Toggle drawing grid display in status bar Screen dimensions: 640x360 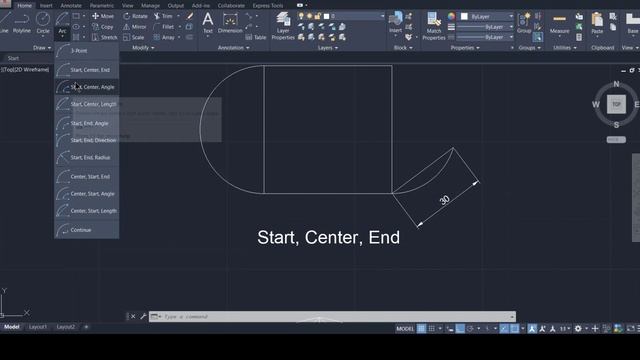(421, 329)
